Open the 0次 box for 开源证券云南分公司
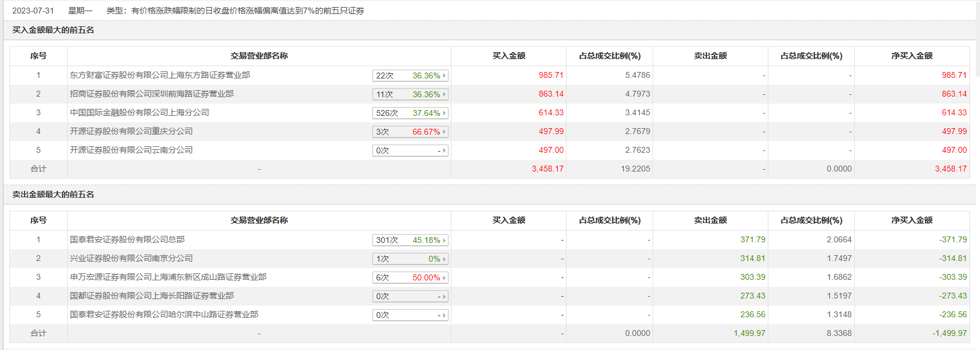 [x=410, y=150]
